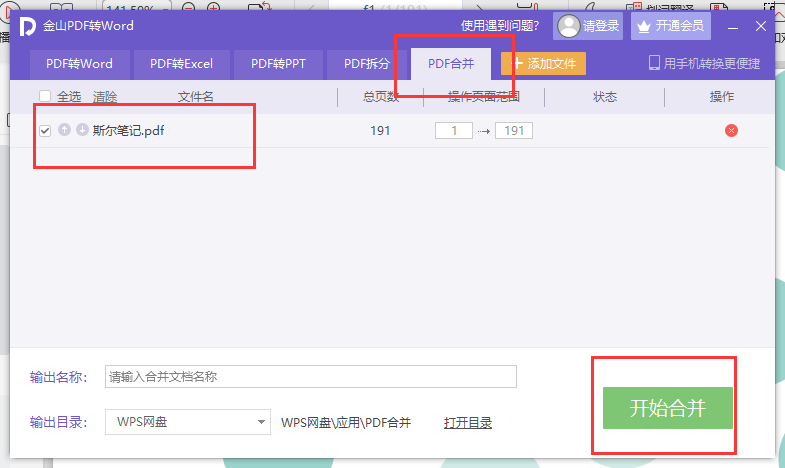Switch to the PDF转Excel tab
This screenshot has height=468, width=785.
tap(181, 64)
